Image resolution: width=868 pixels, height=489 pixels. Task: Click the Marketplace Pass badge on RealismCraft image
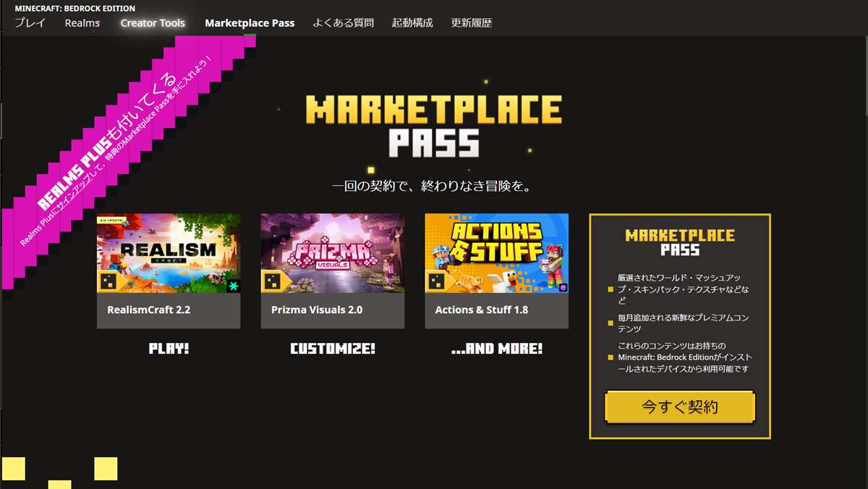(111, 281)
